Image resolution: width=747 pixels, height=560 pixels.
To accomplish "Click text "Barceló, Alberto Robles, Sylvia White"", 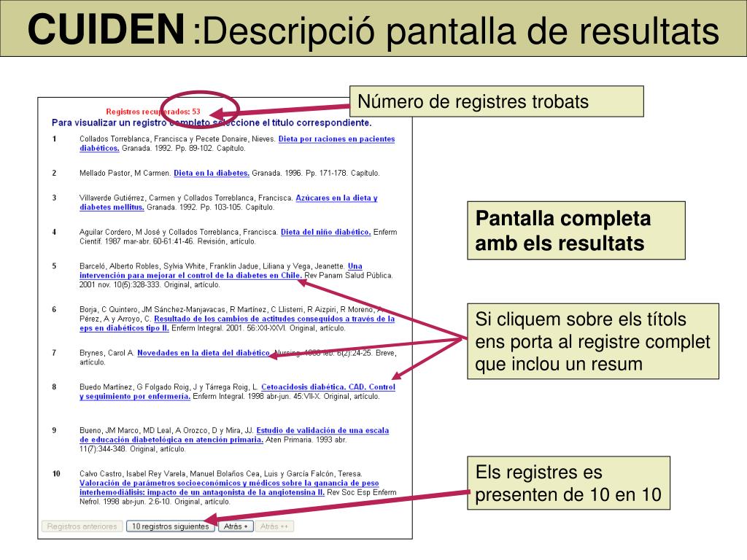I will [144, 266].
